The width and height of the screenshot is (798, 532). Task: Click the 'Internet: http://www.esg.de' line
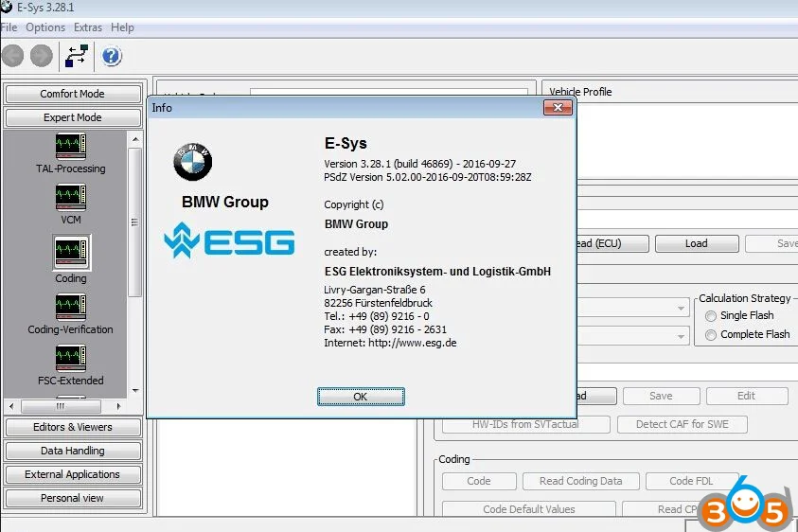[x=390, y=343]
